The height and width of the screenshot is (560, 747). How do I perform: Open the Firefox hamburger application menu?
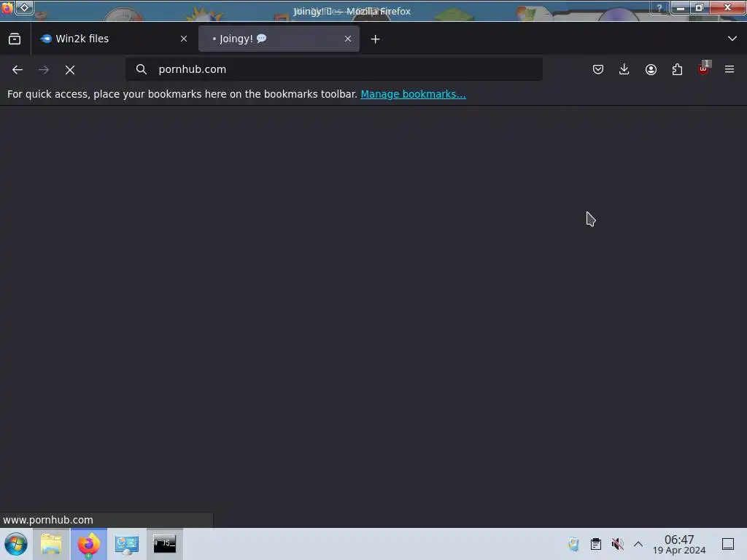(729, 69)
